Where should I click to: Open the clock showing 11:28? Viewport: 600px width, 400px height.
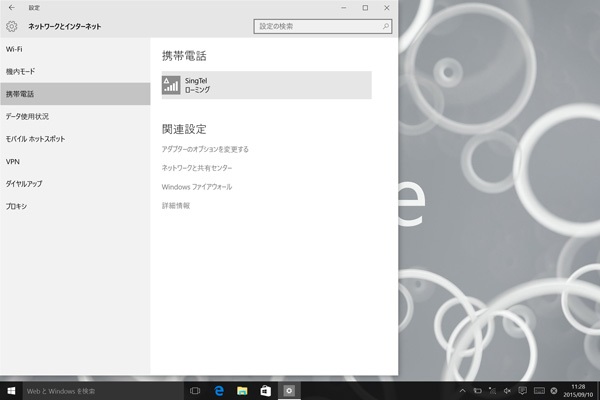point(578,391)
